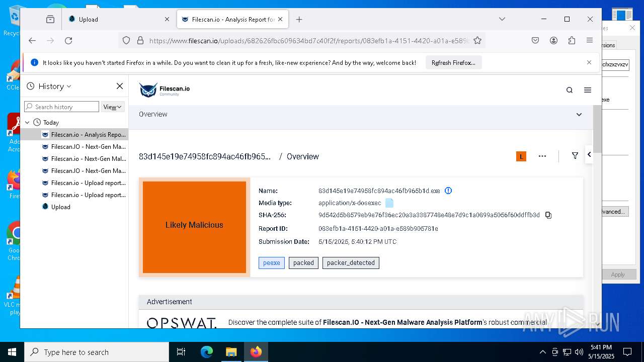Click the taskbar search box

pos(97,352)
